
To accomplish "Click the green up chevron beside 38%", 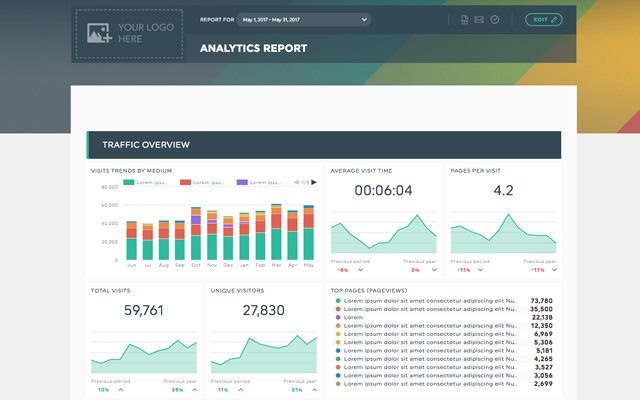I will (195, 390).
